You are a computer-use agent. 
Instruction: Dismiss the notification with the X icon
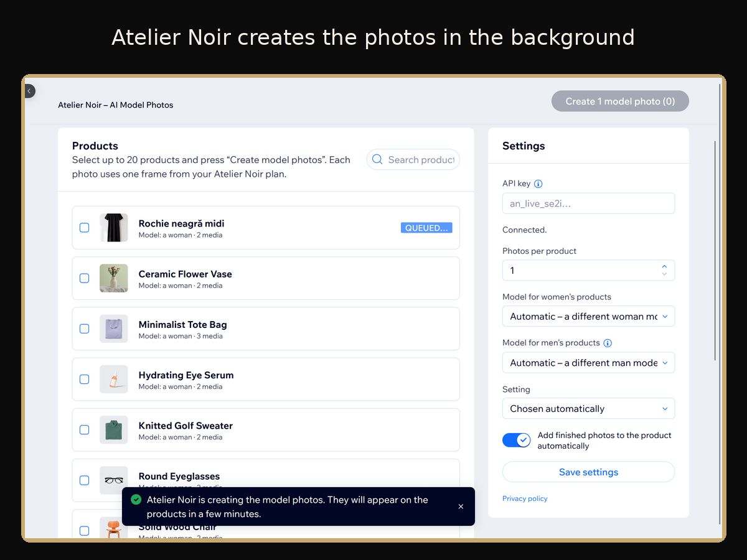461,506
